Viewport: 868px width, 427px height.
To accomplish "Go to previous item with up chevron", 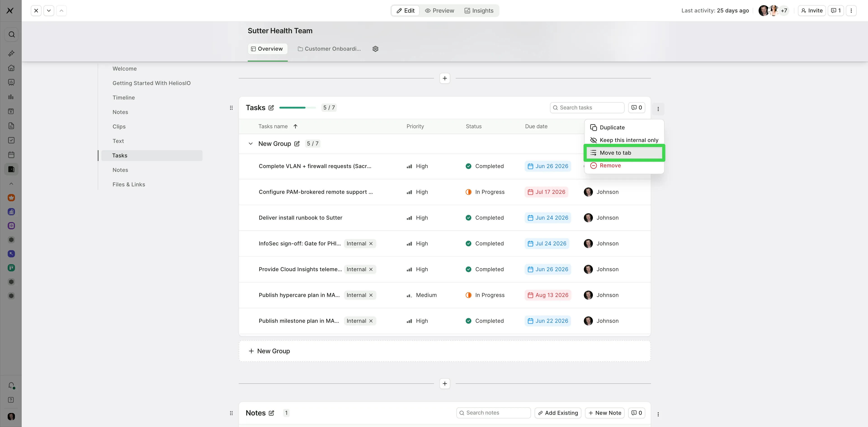I will click(x=61, y=10).
